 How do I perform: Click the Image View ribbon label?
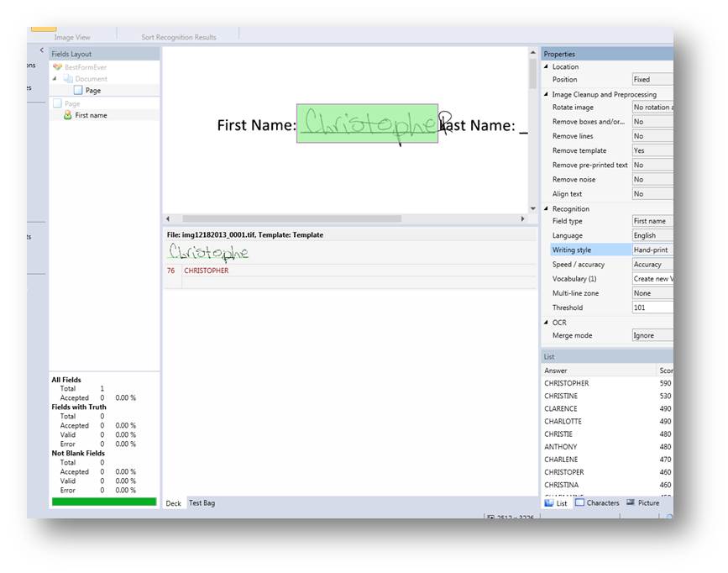(x=72, y=38)
